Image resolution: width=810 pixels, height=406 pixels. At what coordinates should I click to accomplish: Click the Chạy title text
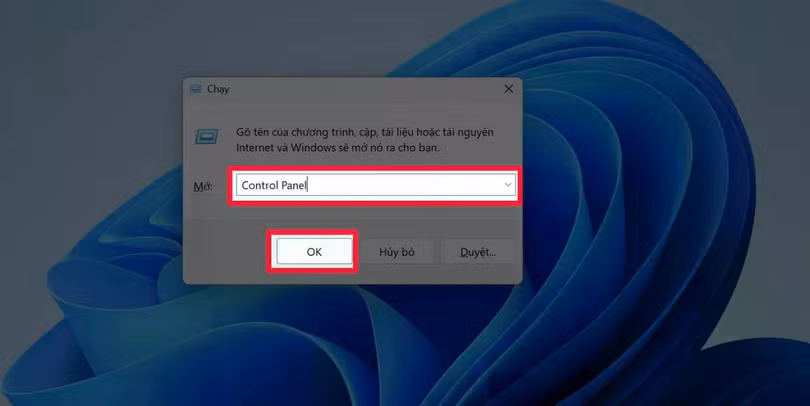tap(218, 89)
